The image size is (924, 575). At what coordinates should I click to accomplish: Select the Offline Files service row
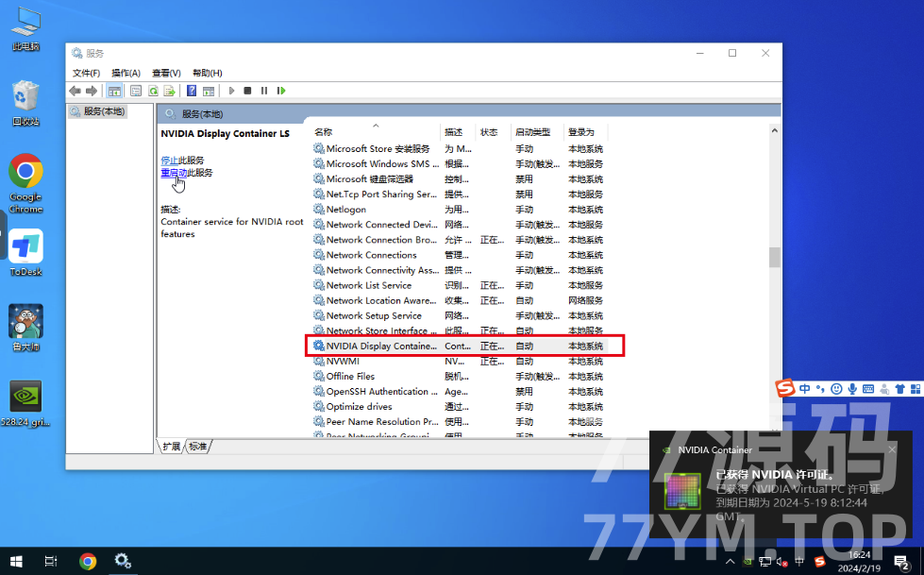click(x=459, y=377)
